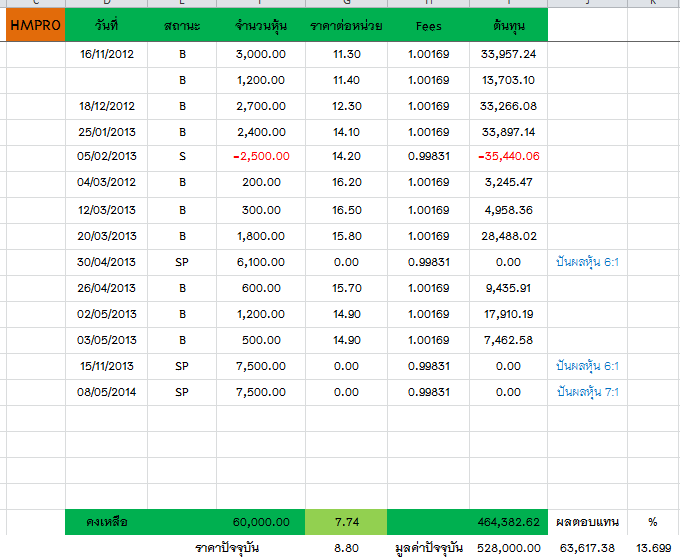Select cost cell 7,462.58

[x=509, y=340]
